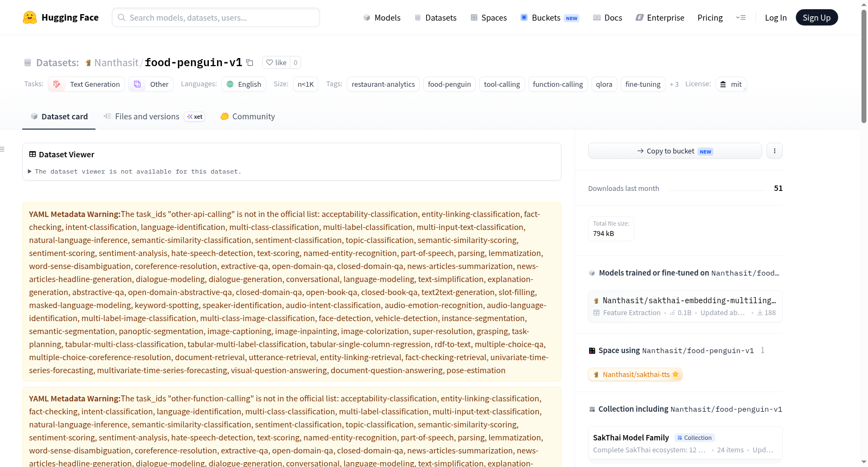Click the Collection including section icon
The width and height of the screenshot is (868, 467).
click(592, 409)
